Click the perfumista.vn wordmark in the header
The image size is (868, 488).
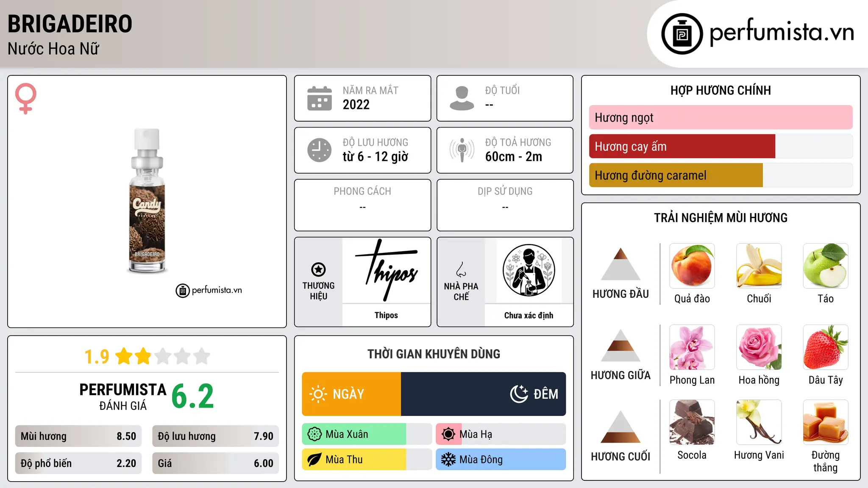[782, 32]
